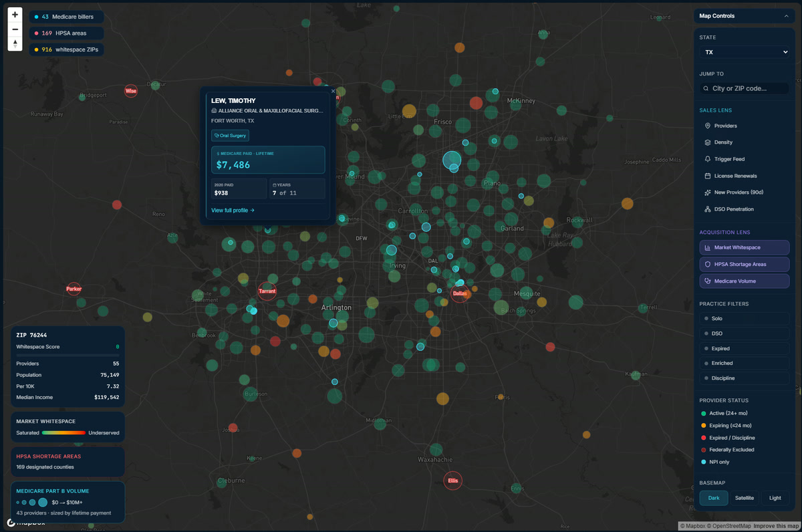
Task: Click the Dallas county HPSA marker
Action: coord(459,293)
